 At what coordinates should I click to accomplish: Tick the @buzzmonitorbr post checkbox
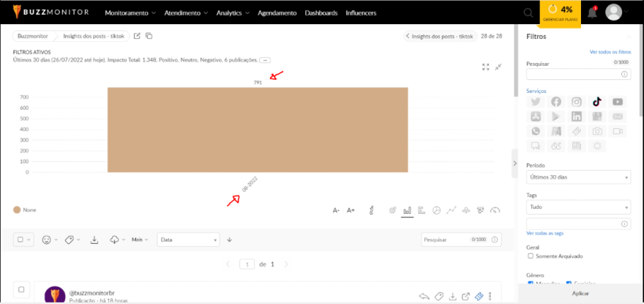21,289
